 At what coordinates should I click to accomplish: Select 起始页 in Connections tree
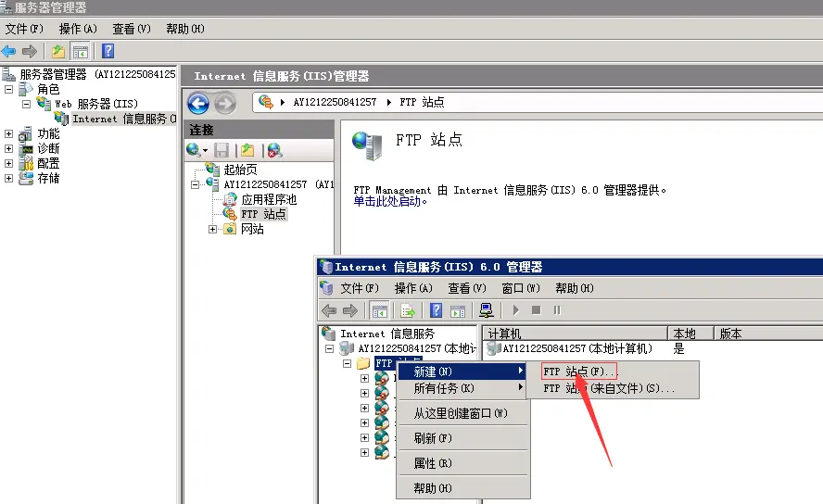click(x=240, y=170)
